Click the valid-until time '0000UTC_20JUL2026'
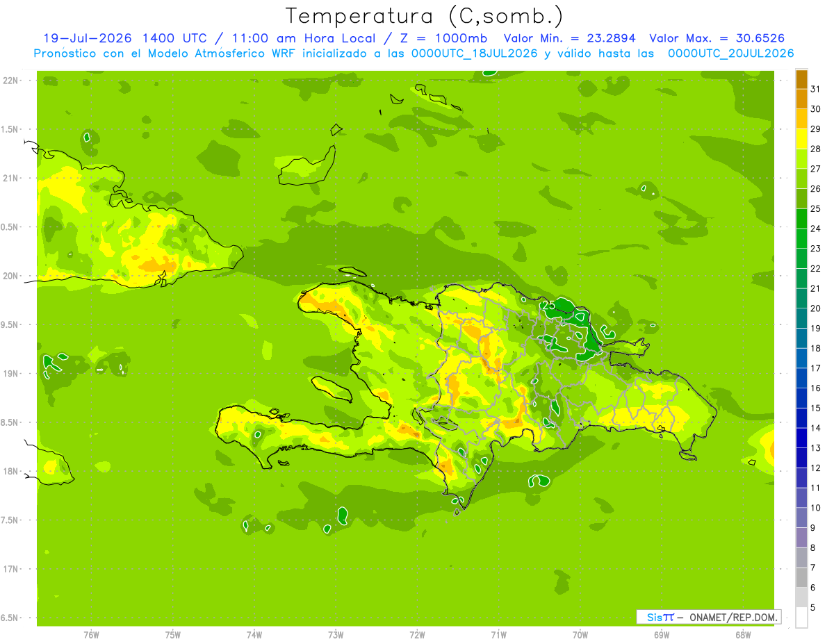 tap(730, 53)
